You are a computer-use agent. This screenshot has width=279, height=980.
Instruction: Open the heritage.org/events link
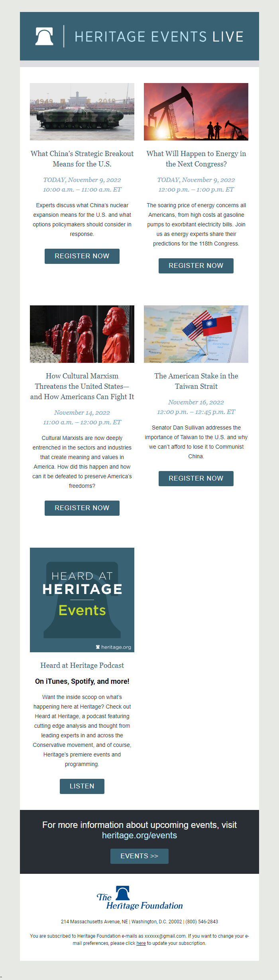tap(139, 835)
